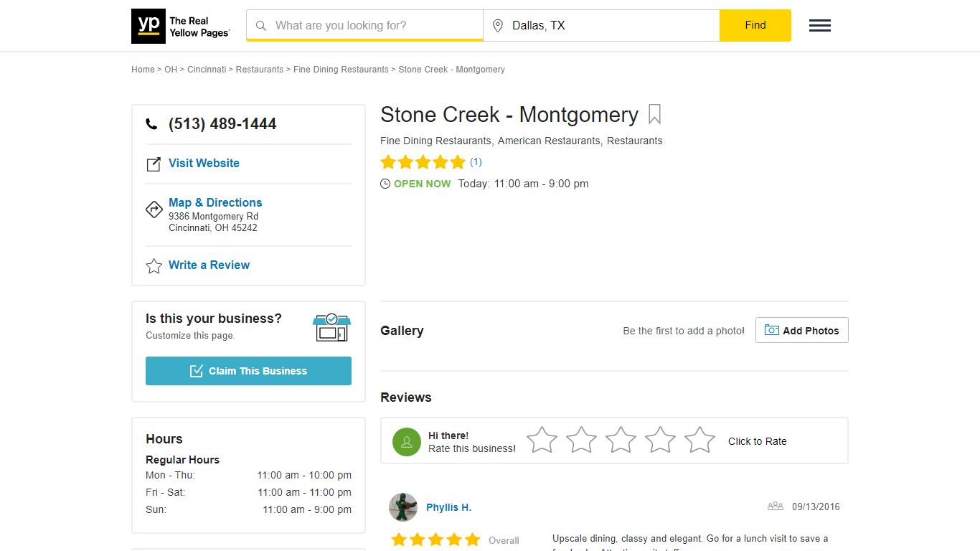Open the (1) review count link

click(x=476, y=162)
